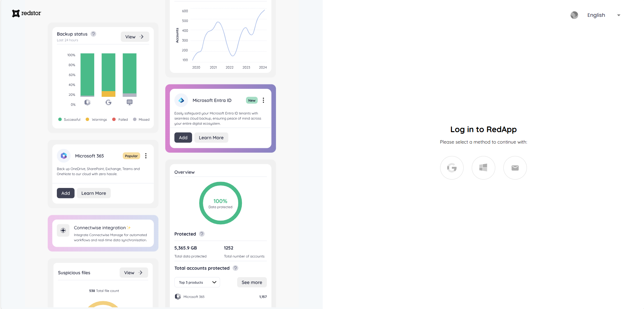
Task: Click the Failed legend red dot
Action: coord(114,119)
